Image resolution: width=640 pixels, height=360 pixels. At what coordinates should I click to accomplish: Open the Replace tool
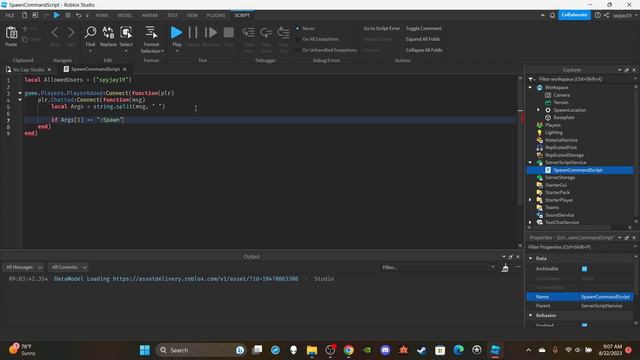tap(108, 33)
